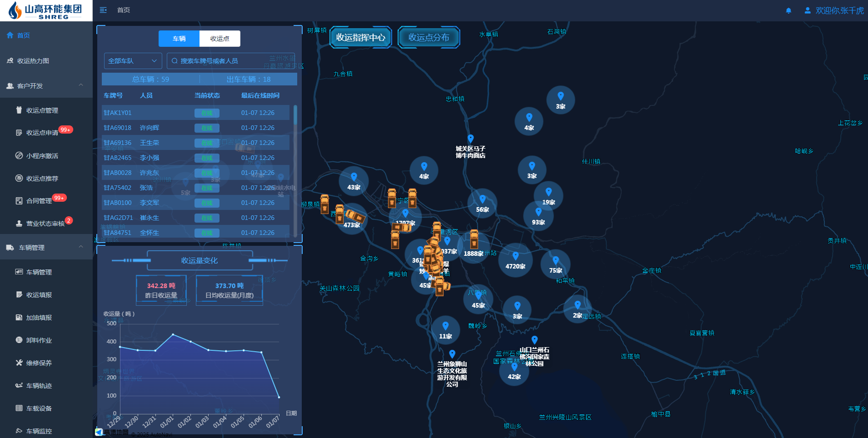
Task: Open the notification bell
Action: pos(788,10)
